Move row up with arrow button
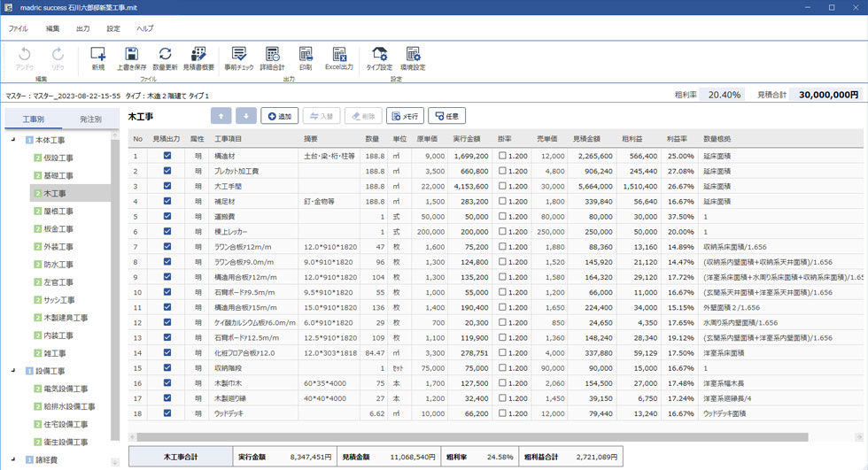Image resolution: width=868 pixels, height=470 pixels. tap(221, 116)
